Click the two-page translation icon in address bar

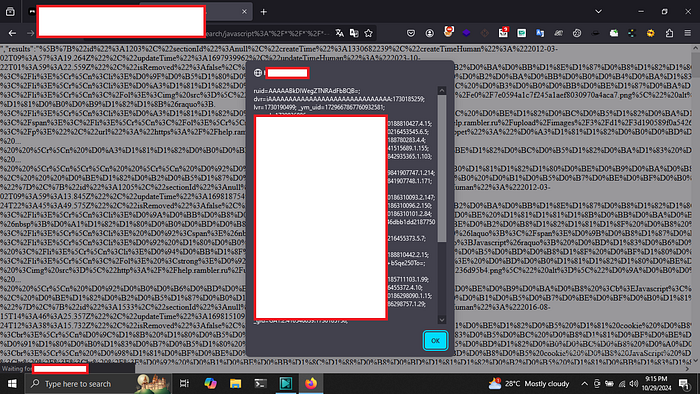click(x=354, y=33)
